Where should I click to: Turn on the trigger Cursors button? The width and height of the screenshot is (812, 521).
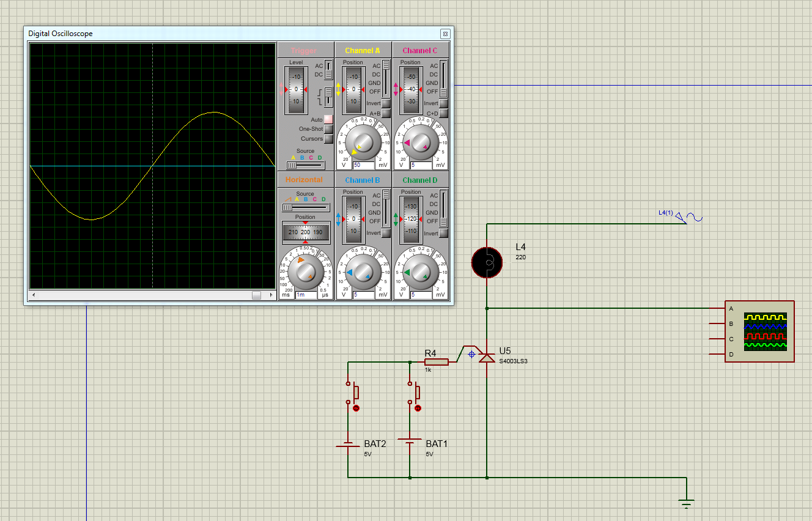[x=328, y=139]
